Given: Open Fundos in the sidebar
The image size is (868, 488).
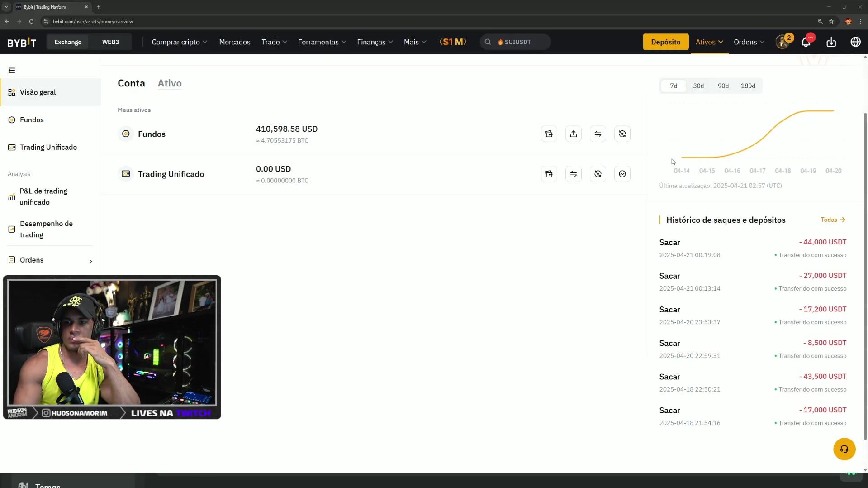Looking at the screenshot, I should tap(51, 120).
